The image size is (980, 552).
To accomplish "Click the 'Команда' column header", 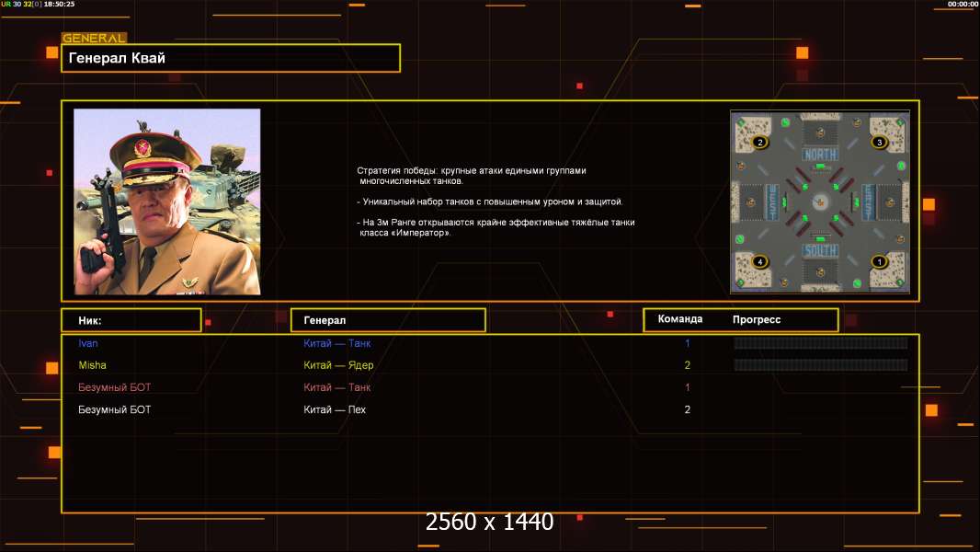I will point(680,319).
